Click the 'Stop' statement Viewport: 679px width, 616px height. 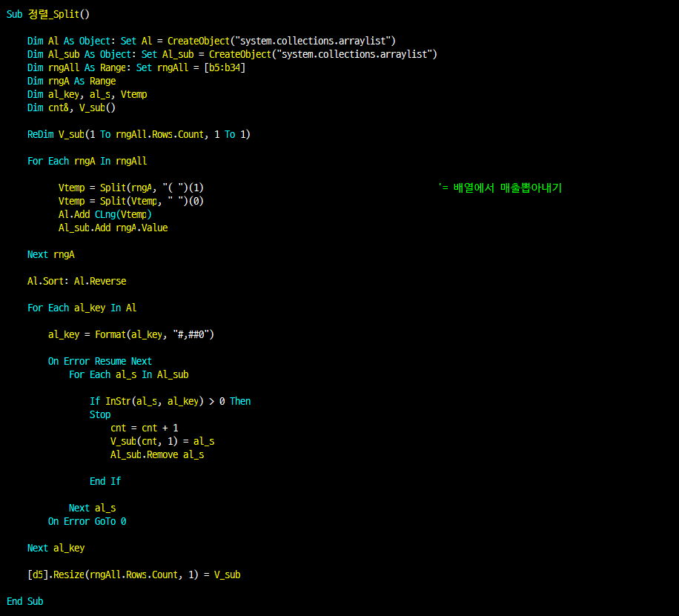click(100, 415)
